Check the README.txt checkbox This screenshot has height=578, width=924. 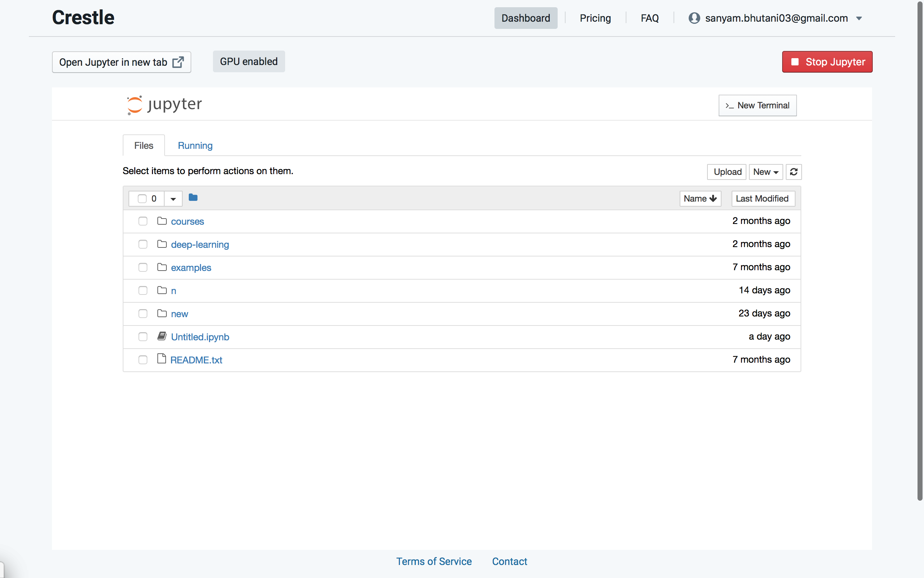(143, 360)
